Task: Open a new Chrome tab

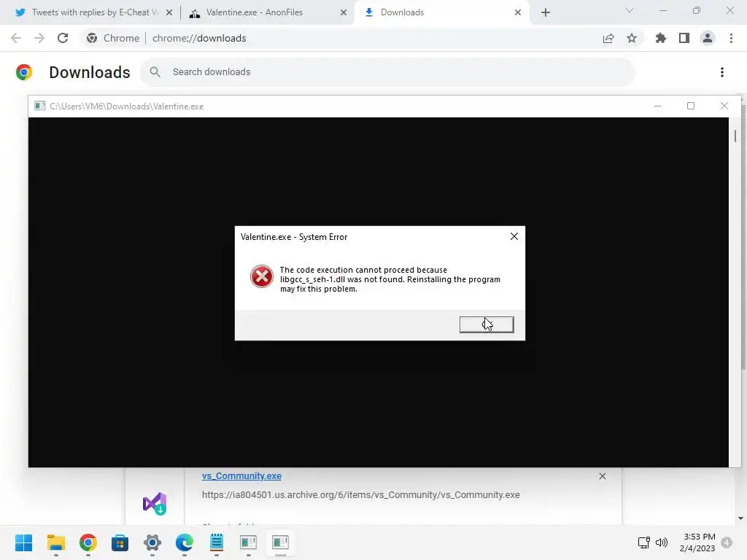Action: [546, 12]
